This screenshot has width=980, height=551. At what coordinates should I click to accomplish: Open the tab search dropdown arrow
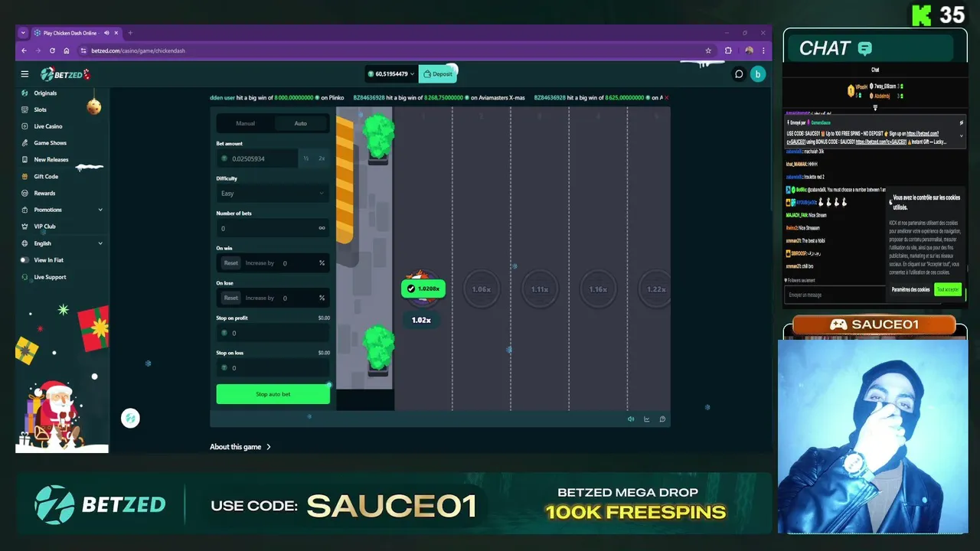(x=23, y=33)
